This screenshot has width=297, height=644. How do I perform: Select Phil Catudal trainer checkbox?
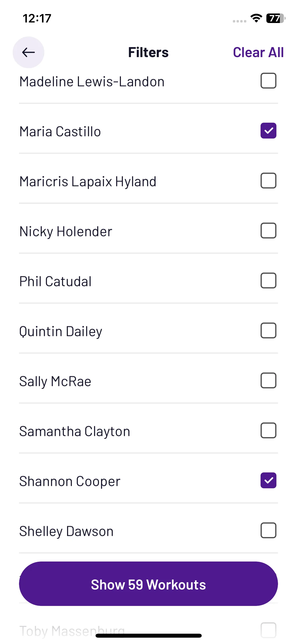coord(268,280)
